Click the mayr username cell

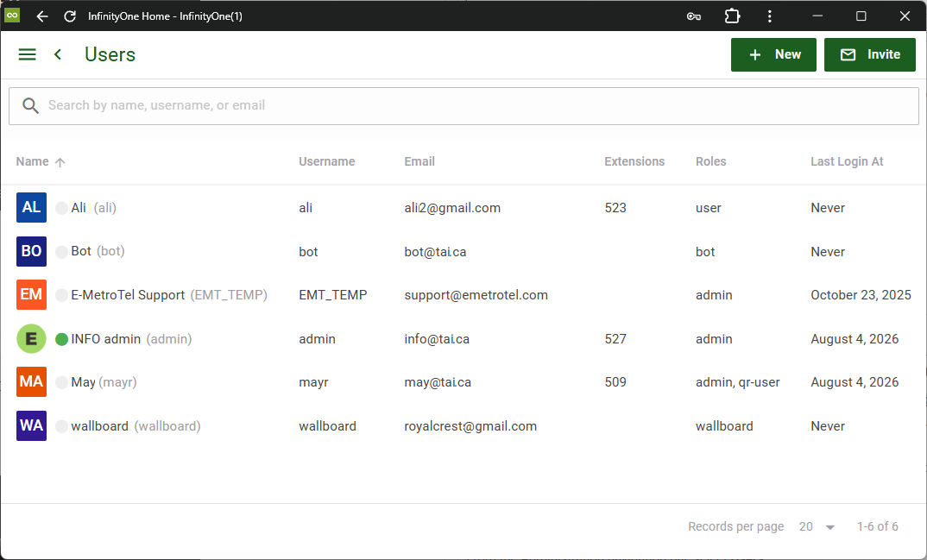313,382
